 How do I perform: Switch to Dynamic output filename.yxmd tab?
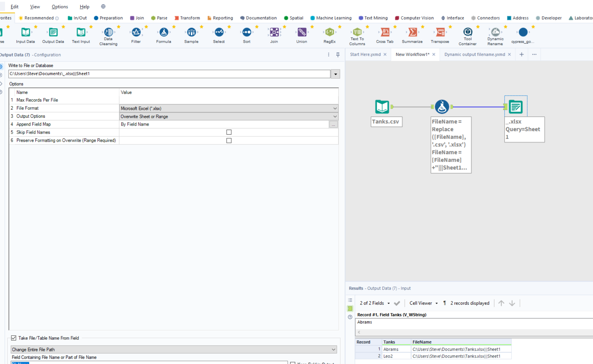click(x=474, y=54)
